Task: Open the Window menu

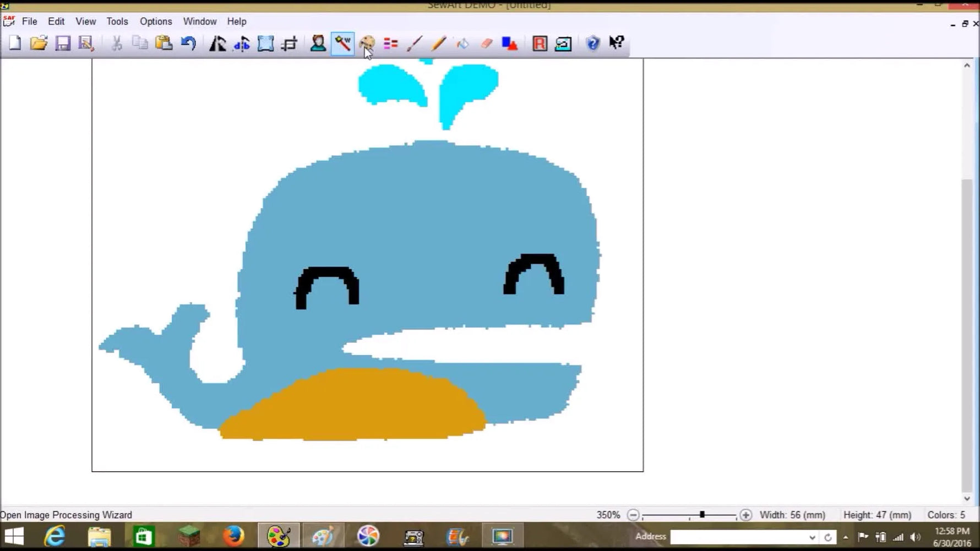Action: [x=200, y=21]
